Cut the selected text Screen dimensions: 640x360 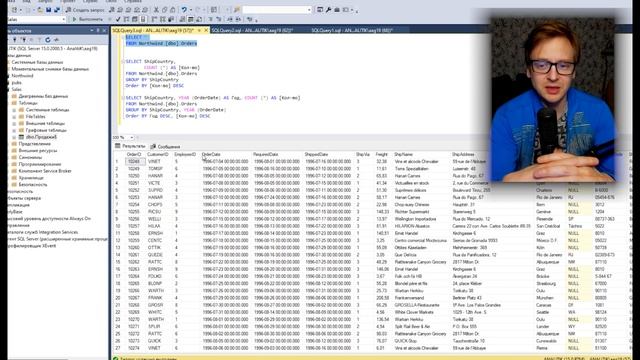point(156,10)
